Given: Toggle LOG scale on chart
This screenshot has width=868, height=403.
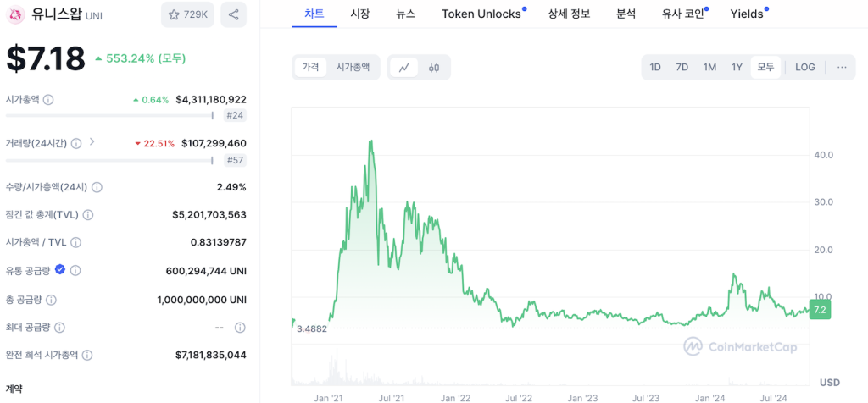Looking at the screenshot, I should click(805, 68).
